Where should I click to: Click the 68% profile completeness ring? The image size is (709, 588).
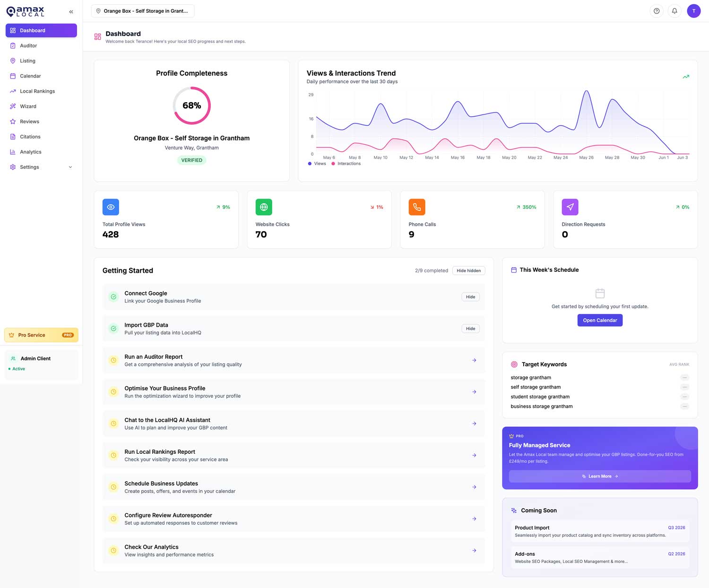click(191, 105)
